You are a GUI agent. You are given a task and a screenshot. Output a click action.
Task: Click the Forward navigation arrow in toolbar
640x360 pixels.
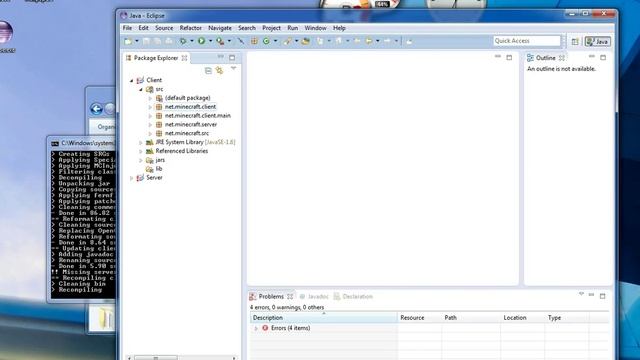pos(387,41)
